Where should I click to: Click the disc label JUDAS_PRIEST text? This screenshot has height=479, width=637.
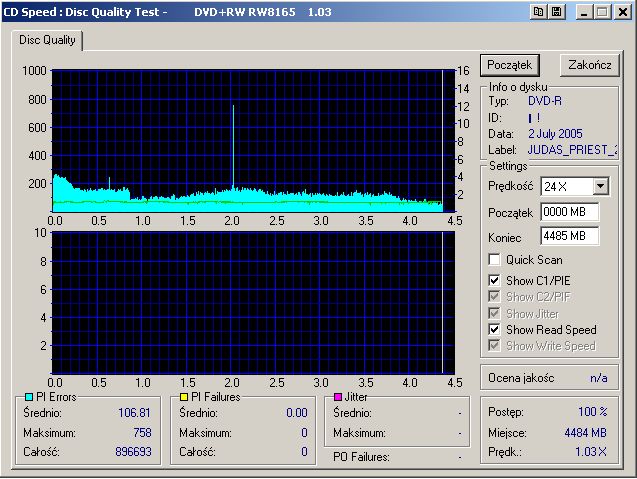572,150
